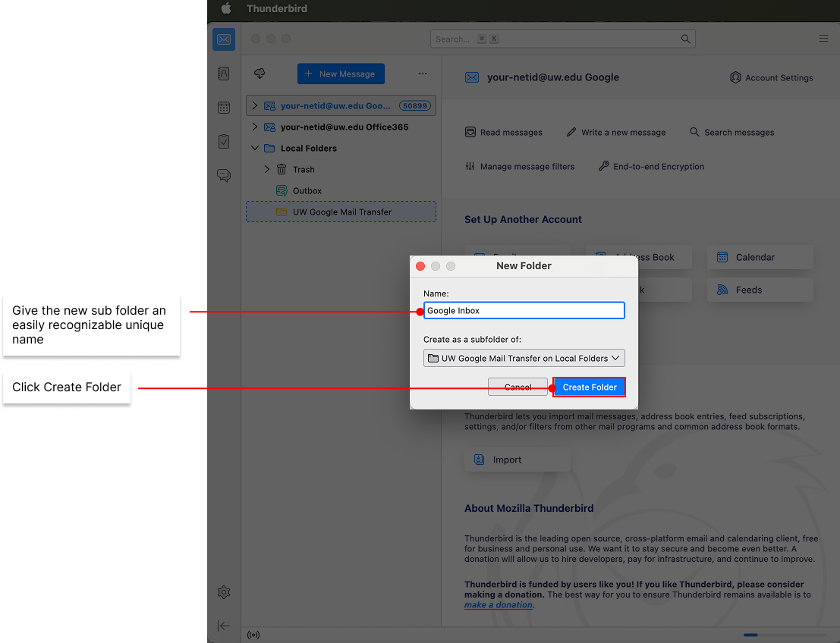Screen dimensions: 840x643
Task: Open the Tasks sidebar icon
Action: (224, 142)
